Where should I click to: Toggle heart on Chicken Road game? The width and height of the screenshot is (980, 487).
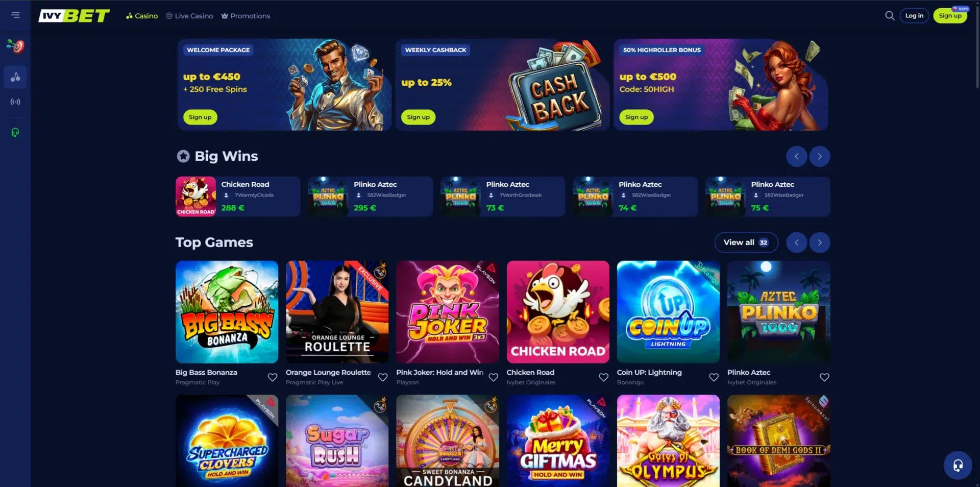tap(603, 377)
